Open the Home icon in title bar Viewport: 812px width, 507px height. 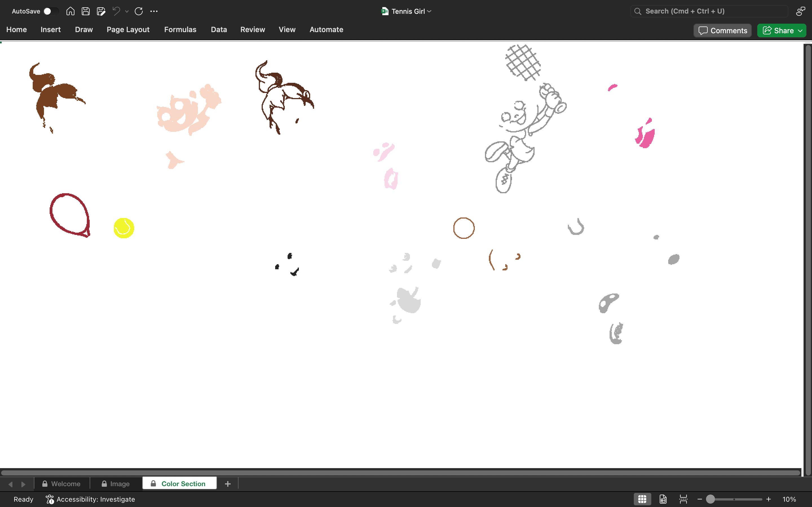[70, 11]
